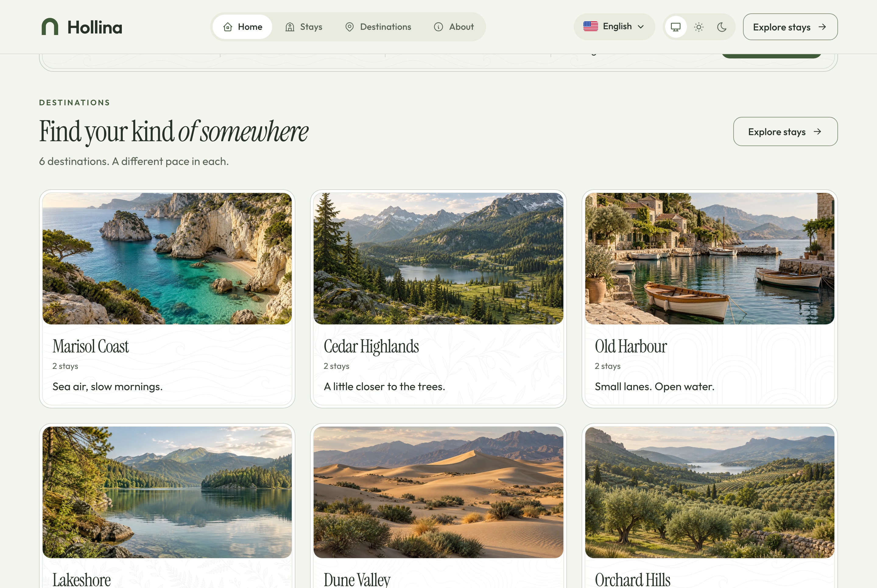Screen dimensions: 877x588
Task: Click the Marisol Coast title
Action: click(90, 346)
